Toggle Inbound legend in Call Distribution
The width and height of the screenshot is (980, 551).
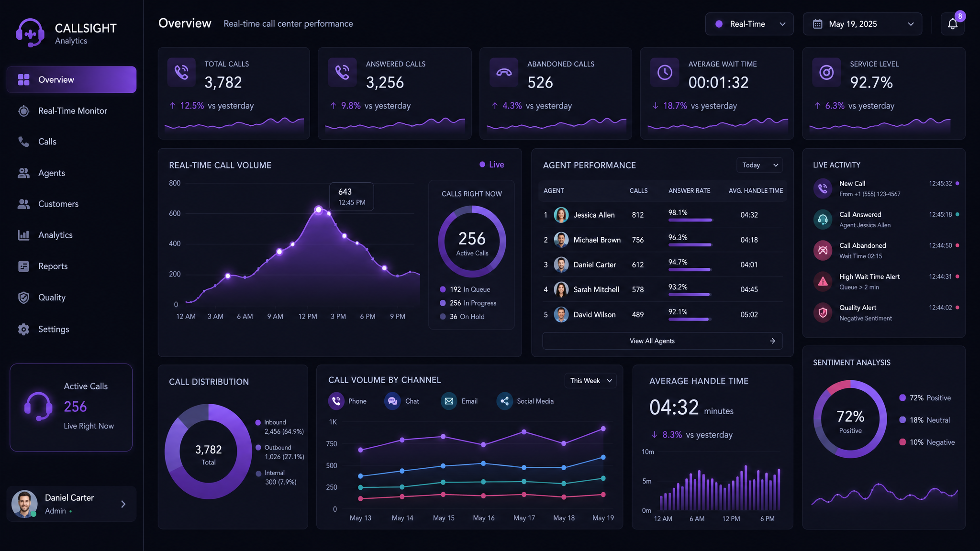(279, 427)
